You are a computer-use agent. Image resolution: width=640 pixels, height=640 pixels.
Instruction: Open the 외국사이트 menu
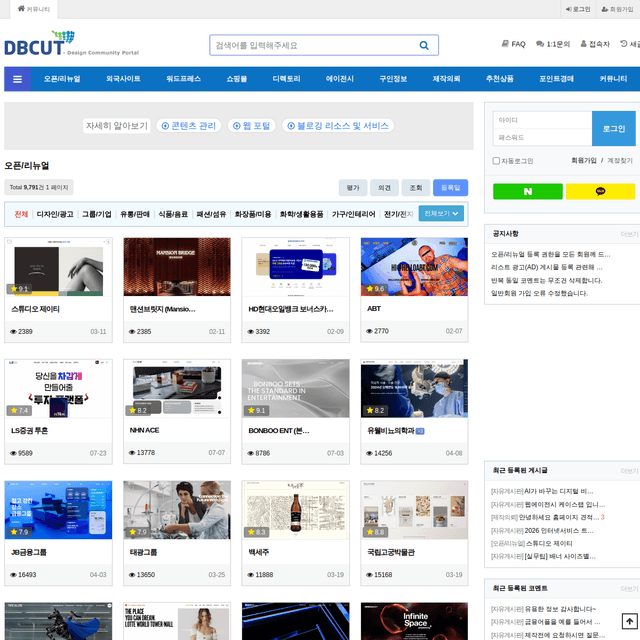click(123, 79)
